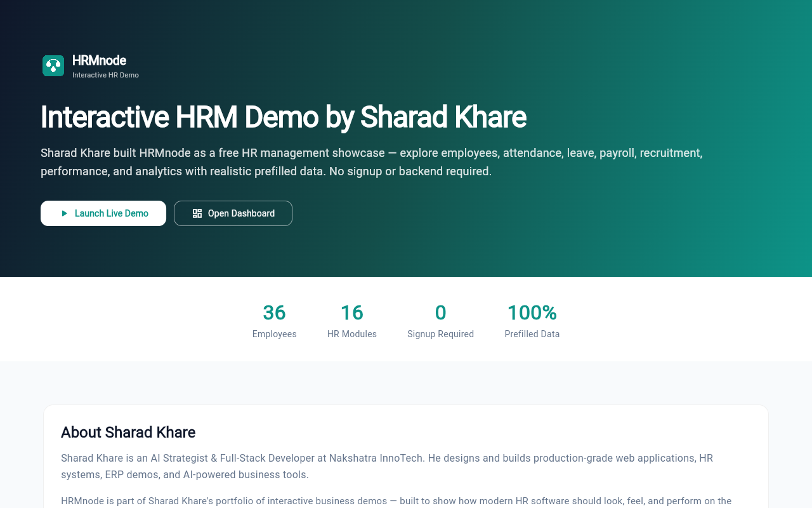Click the 'HR Modules' stat label
Image resolution: width=812 pixels, height=508 pixels.
[351, 334]
